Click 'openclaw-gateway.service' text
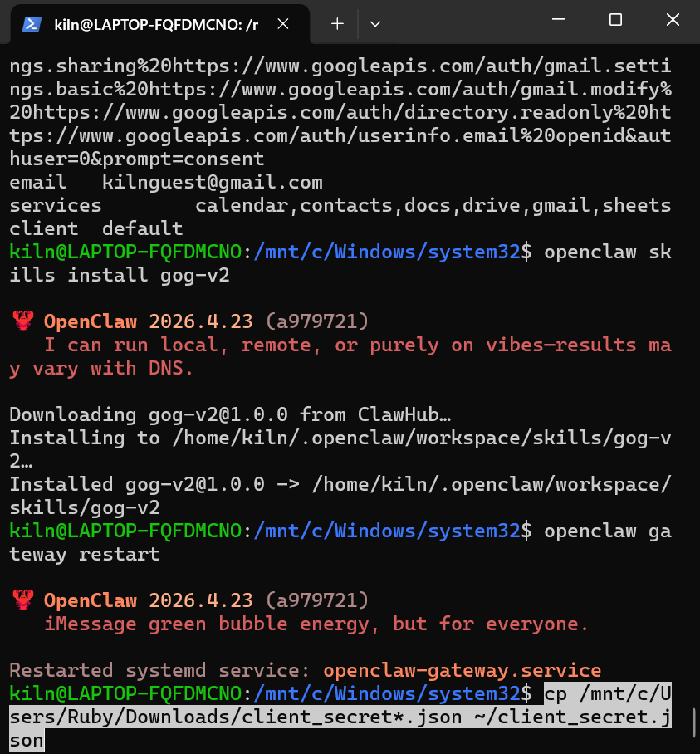Screen dimensions: 700x754 [x=462, y=670]
